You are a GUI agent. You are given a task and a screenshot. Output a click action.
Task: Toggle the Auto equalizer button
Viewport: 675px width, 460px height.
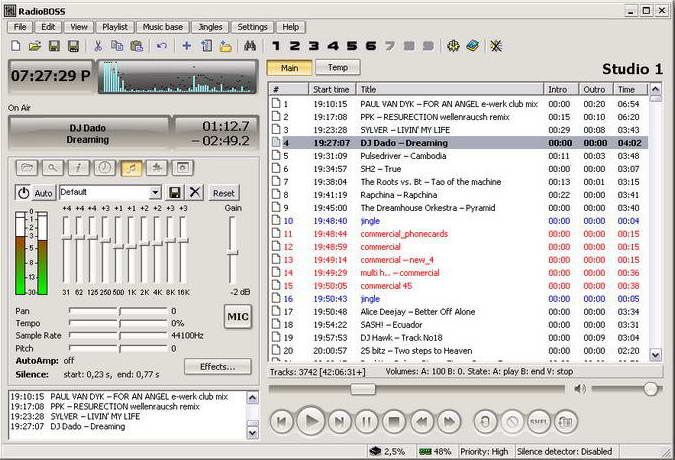44,192
